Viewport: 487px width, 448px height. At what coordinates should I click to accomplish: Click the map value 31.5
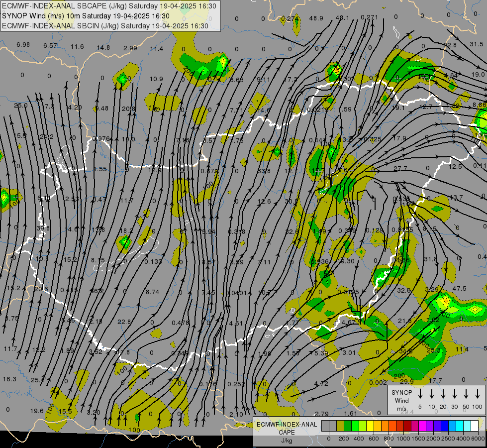tap(477, 44)
